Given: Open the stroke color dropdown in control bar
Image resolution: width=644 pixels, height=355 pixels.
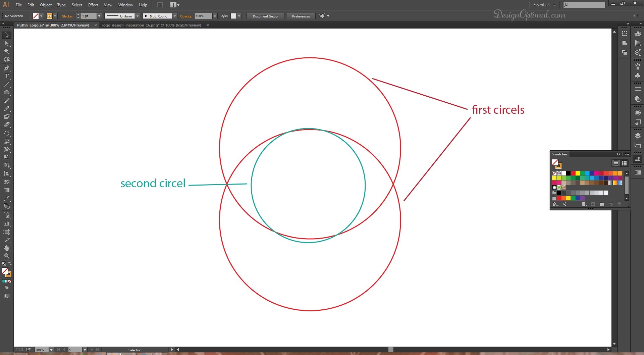Looking at the screenshot, I should 55,16.
